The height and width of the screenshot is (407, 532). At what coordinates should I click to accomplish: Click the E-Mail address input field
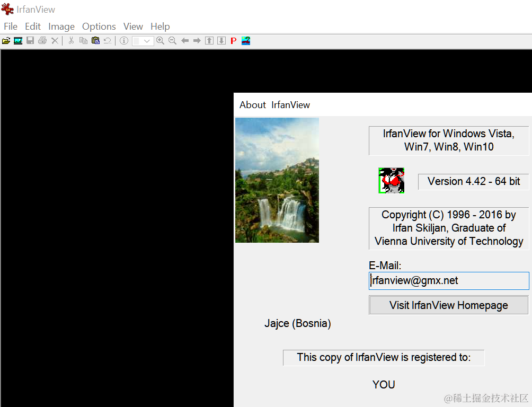click(x=448, y=281)
